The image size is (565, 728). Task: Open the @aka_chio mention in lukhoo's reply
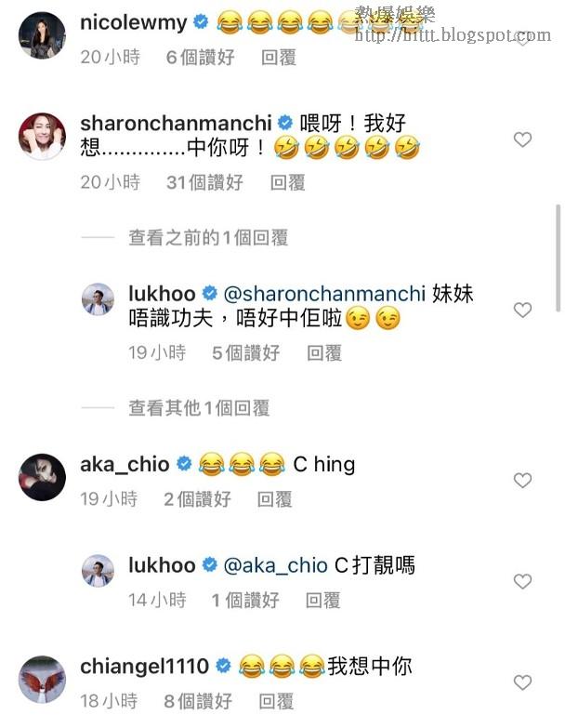coord(276,565)
